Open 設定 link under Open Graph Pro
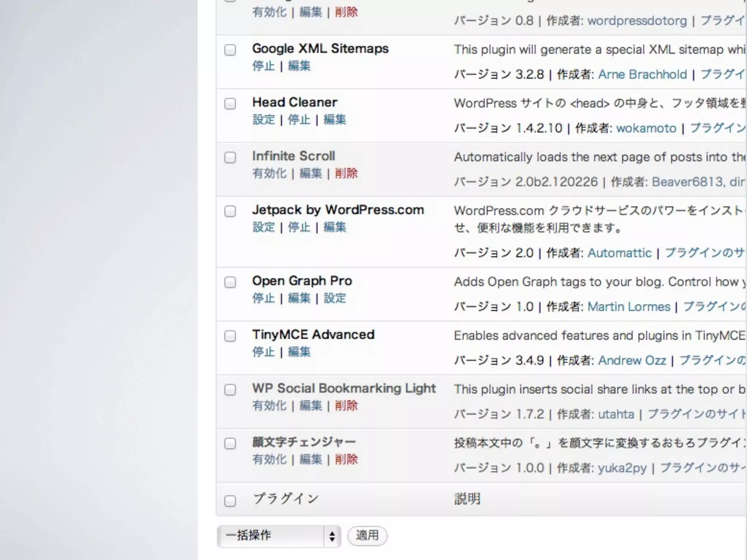The image size is (747, 560). click(334, 298)
